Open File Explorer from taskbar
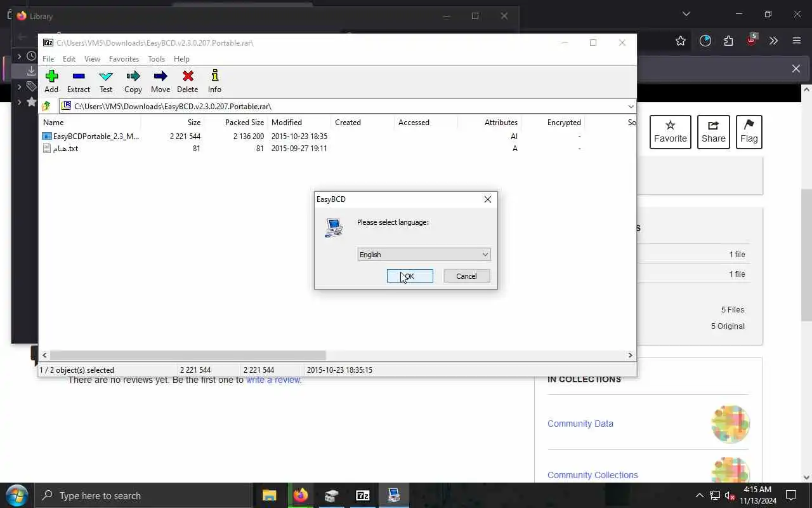 point(270,495)
